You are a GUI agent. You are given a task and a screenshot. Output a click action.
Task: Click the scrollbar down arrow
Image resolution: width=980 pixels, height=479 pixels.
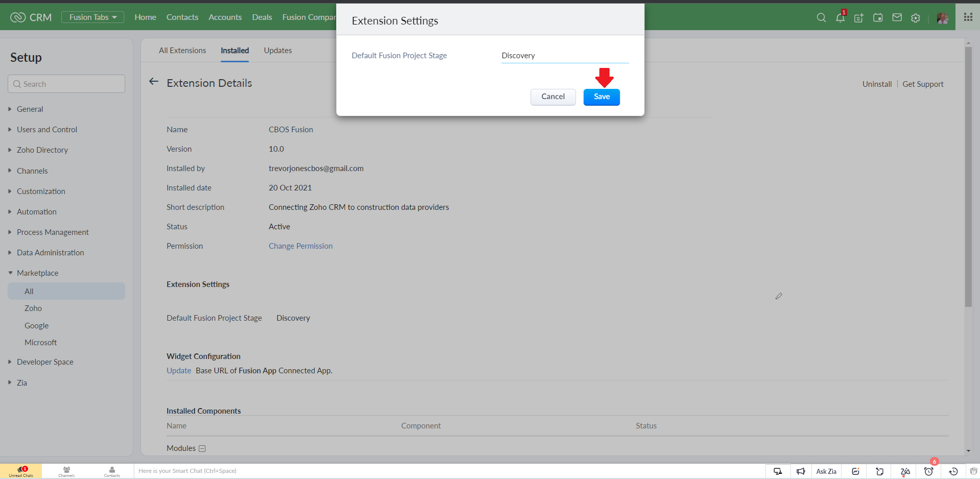pyautogui.click(x=969, y=451)
